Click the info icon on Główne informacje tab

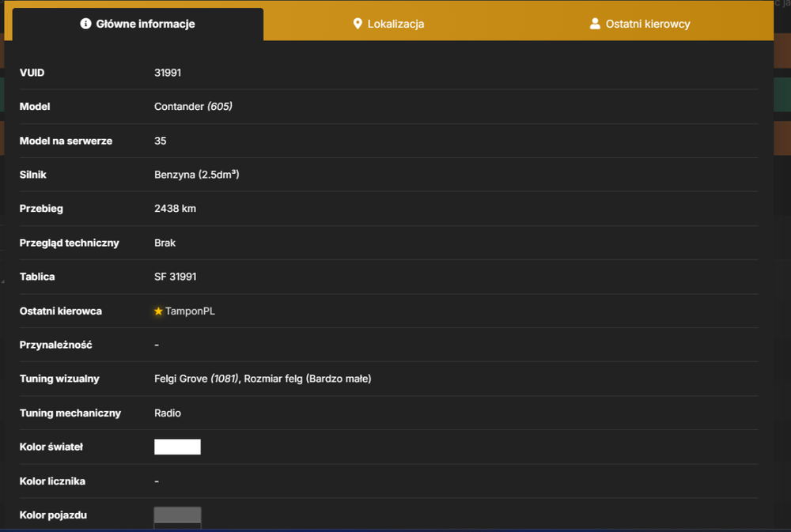85,24
